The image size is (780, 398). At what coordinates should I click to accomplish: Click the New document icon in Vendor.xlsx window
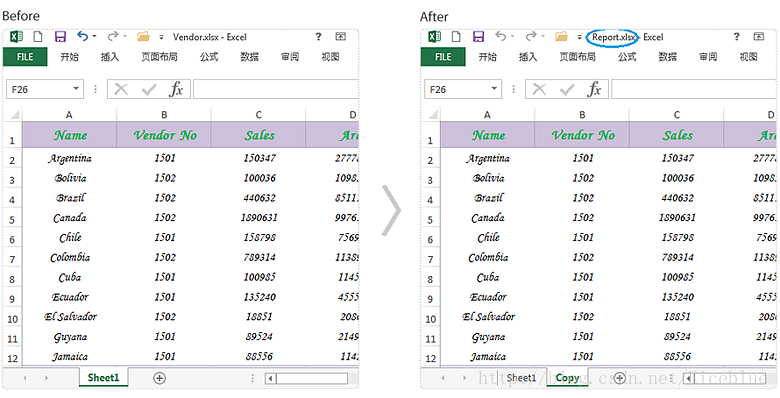tap(38, 37)
